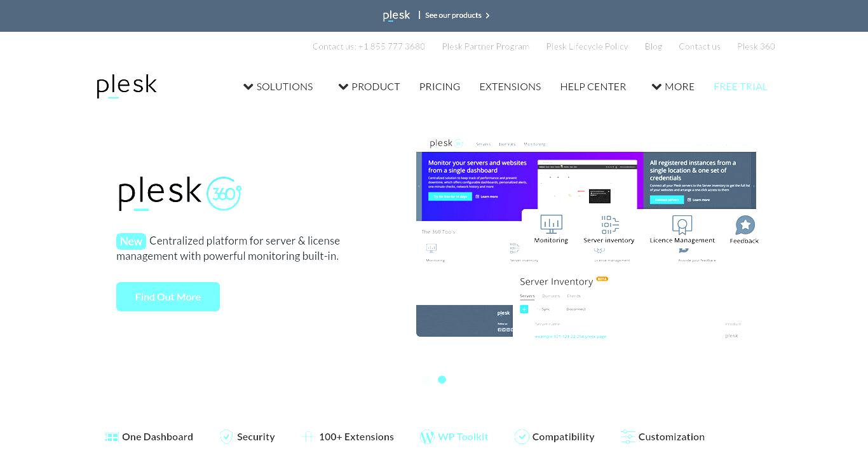Expand the PRODUCT menu
The image size is (868, 460).
click(x=369, y=86)
